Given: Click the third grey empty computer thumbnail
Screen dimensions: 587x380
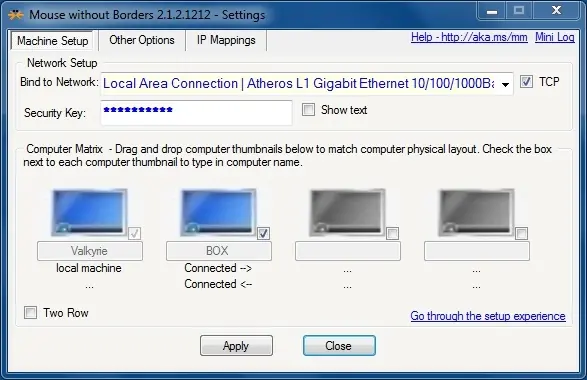Looking at the screenshot, I should 347,213.
